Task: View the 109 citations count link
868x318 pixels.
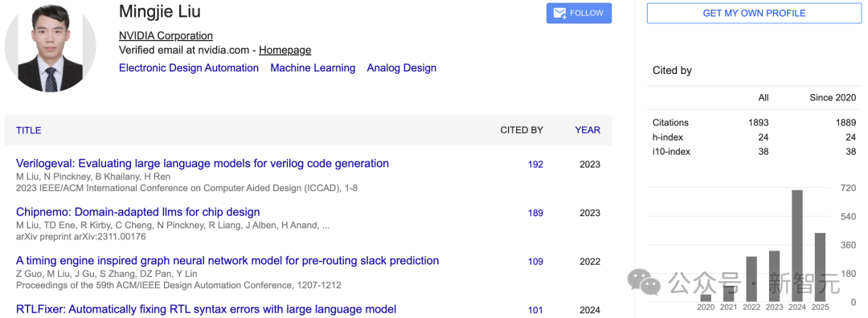Action: tap(535, 262)
